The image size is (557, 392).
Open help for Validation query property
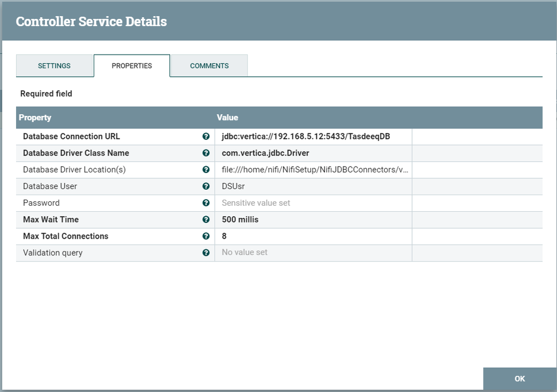click(206, 253)
